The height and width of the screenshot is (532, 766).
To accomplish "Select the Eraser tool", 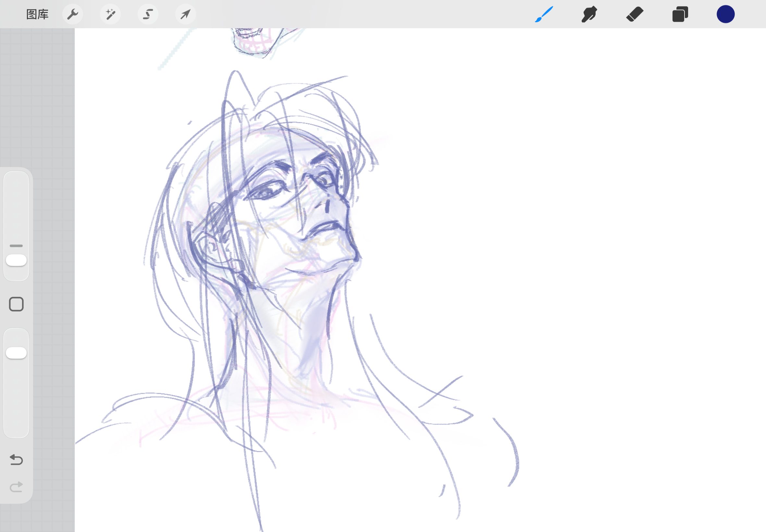I will click(x=635, y=14).
